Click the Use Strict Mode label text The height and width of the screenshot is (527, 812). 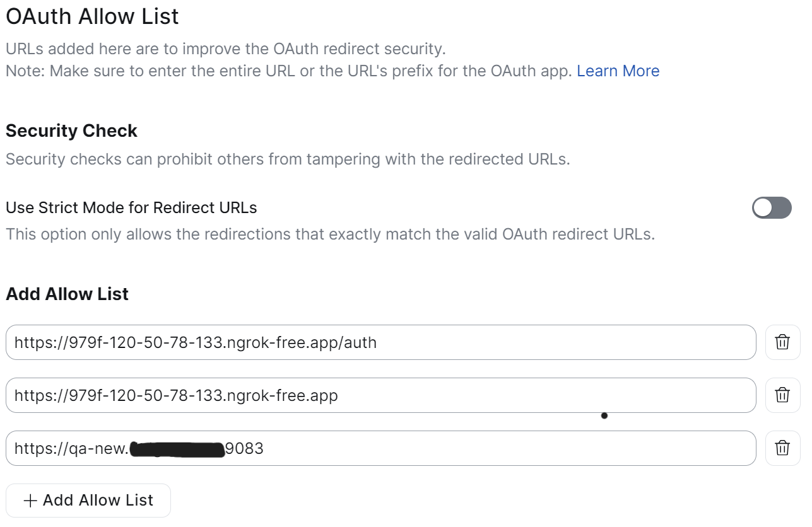coord(131,207)
